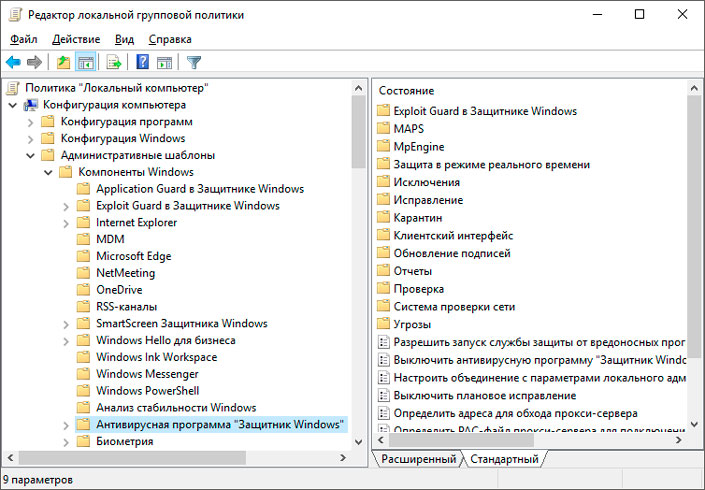Screen dimensions: 705x490
Task: Open the Система проверки сети folder
Action: pyautogui.click(x=454, y=307)
